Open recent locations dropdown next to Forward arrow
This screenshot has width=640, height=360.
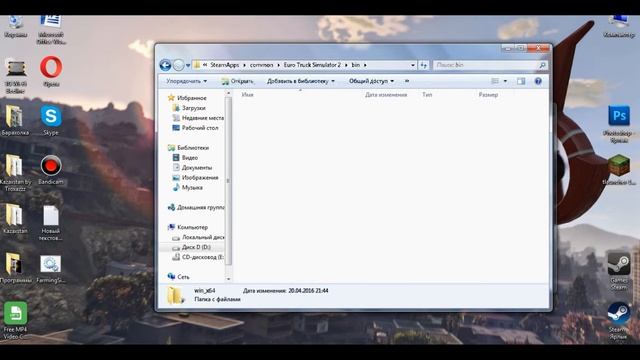[x=188, y=65]
